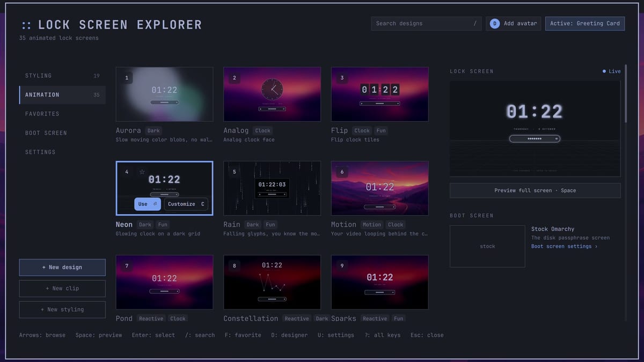Open the Styling category
The height and width of the screenshot is (362, 644).
click(x=62, y=76)
